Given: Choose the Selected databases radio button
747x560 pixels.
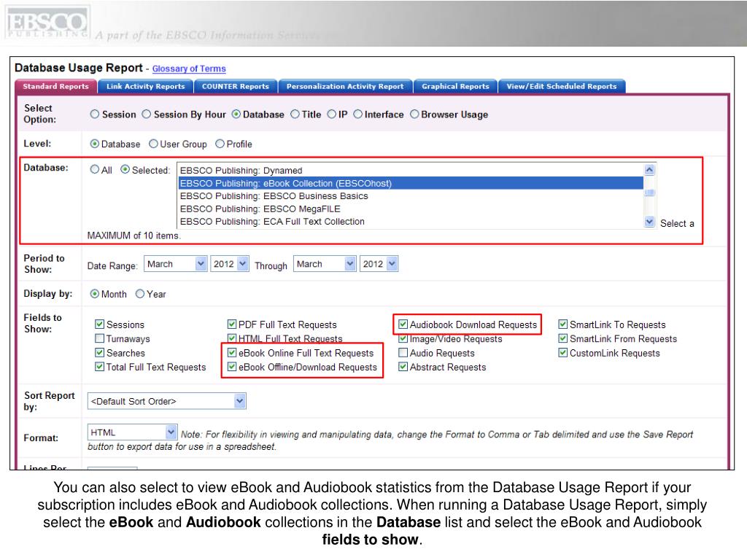Looking at the screenshot, I should point(125,169).
